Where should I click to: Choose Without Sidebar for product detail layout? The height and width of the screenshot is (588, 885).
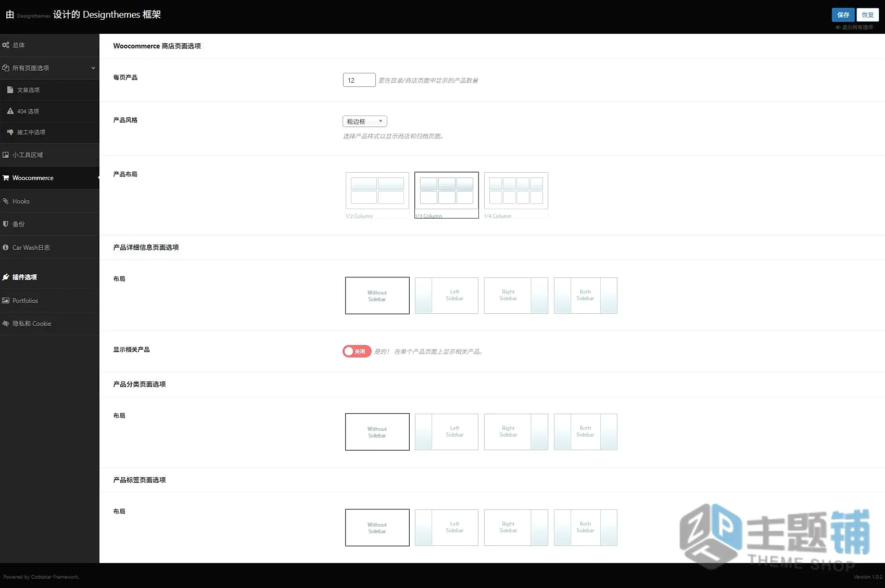click(x=377, y=296)
